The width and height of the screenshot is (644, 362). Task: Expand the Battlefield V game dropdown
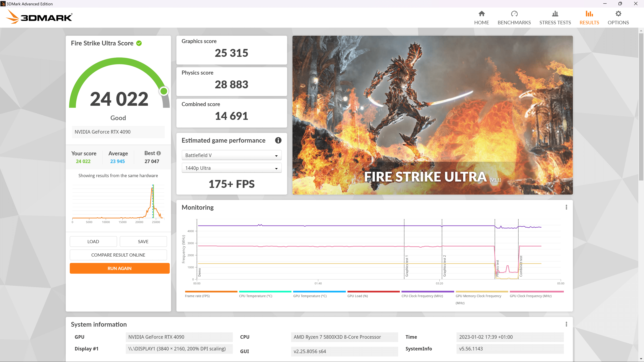click(231, 155)
